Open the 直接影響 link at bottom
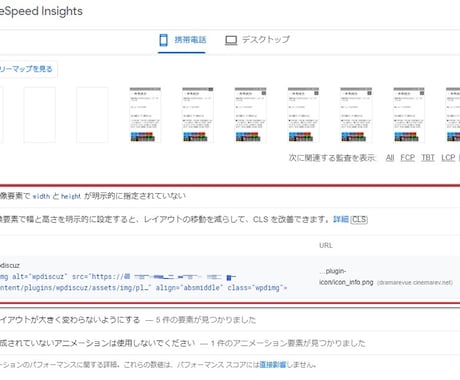 pos(273,364)
